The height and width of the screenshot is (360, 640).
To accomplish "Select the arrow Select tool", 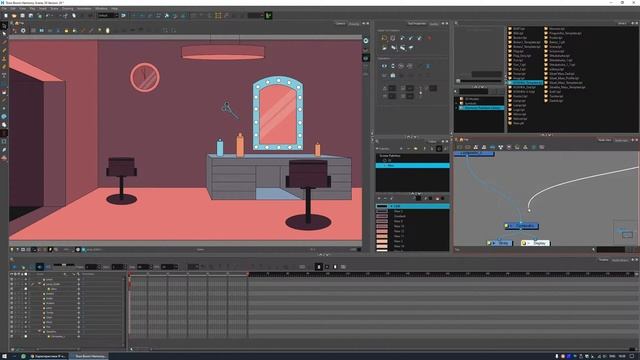I will (4, 34).
